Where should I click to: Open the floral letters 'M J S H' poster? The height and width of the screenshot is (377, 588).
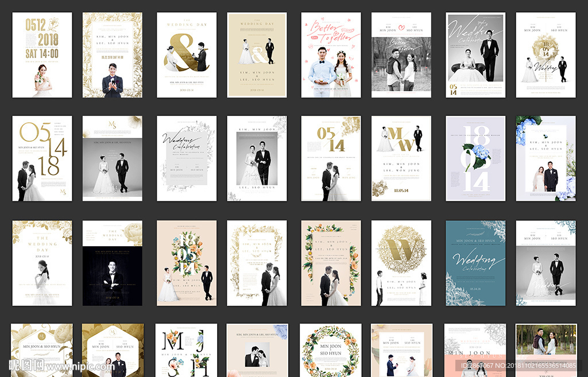pos(187,350)
